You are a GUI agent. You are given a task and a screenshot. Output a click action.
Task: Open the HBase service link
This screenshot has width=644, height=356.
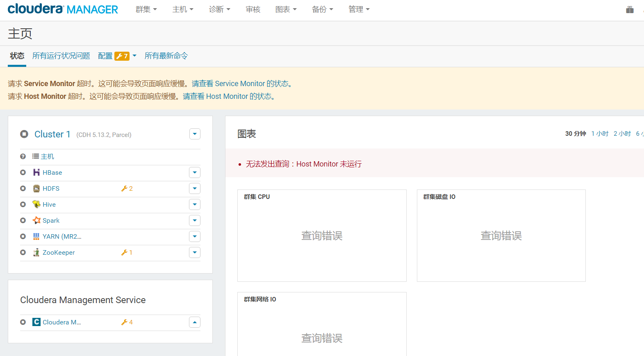coord(52,172)
